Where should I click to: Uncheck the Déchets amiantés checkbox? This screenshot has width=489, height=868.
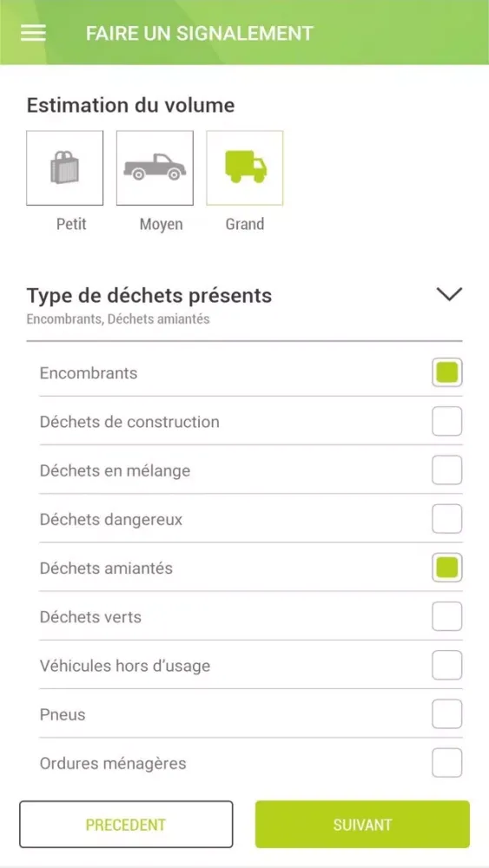pyautogui.click(x=447, y=568)
